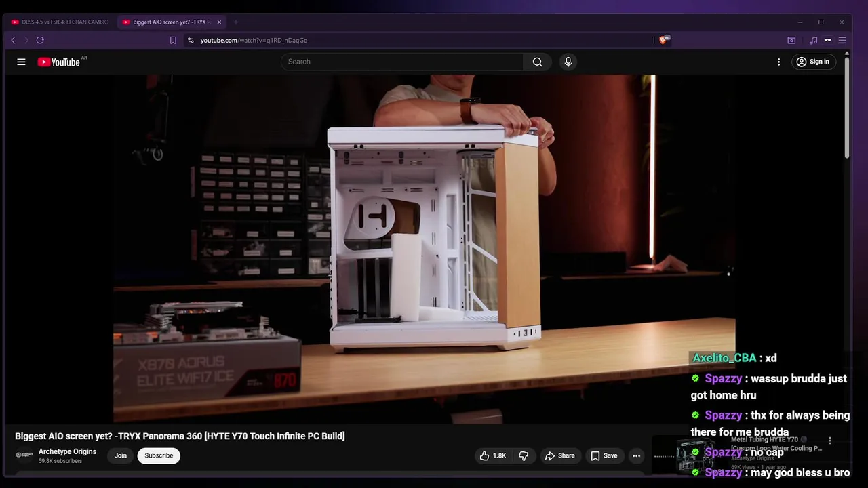The width and height of the screenshot is (868, 488).
Task: Open the YouTube hamburger guide menu
Action: point(21,62)
